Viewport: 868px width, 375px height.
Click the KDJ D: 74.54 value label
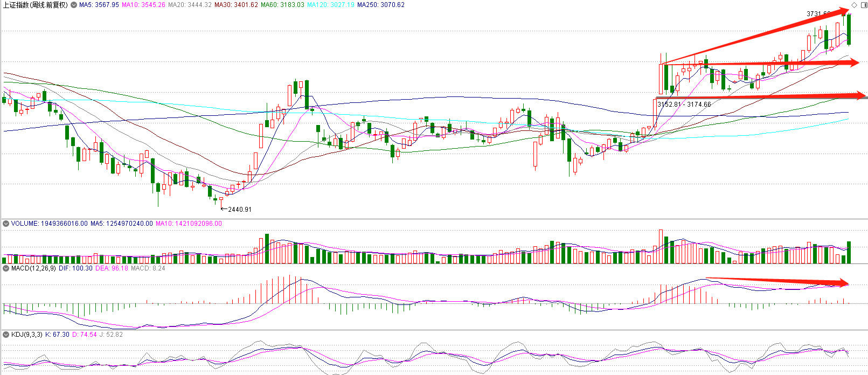tap(85, 335)
